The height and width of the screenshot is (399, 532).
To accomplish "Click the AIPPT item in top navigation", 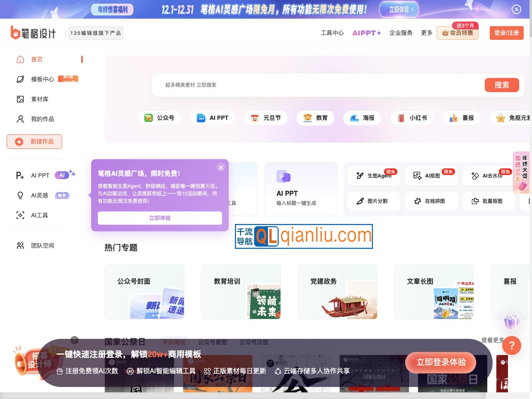I will pyautogui.click(x=366, y=33).
